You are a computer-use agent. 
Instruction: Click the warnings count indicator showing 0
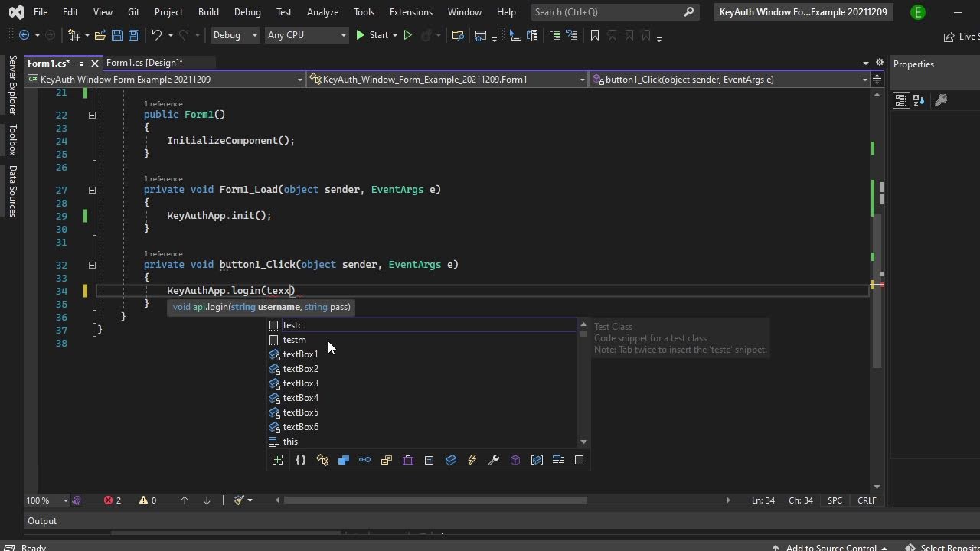[x=148, y=500]
